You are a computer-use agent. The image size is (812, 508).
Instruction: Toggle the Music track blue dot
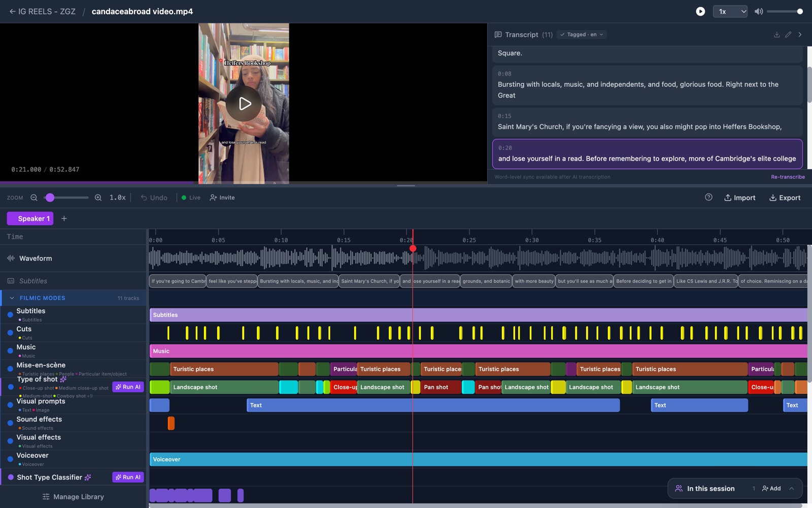[10, 351]
